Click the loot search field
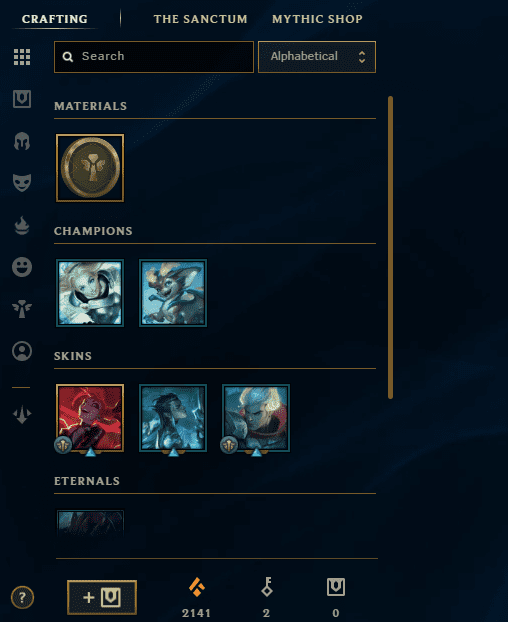The image size is (508, 622). tap(154, 57)
